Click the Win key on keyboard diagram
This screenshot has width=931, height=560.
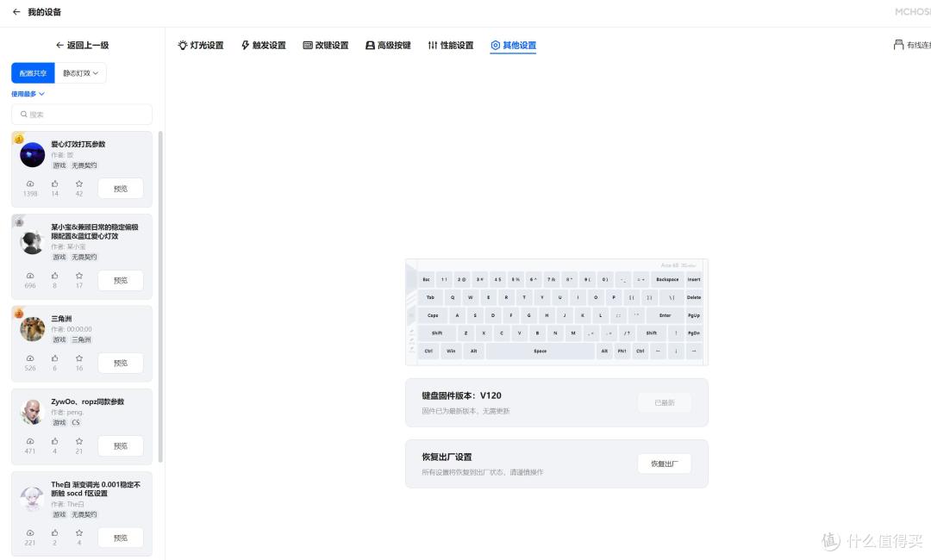point(451,352)
